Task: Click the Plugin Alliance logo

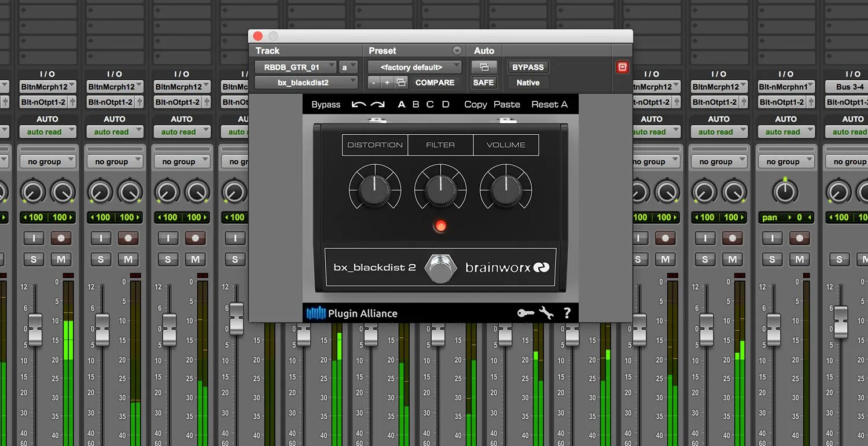Action: pyautogui.click(x=352, y=314)
